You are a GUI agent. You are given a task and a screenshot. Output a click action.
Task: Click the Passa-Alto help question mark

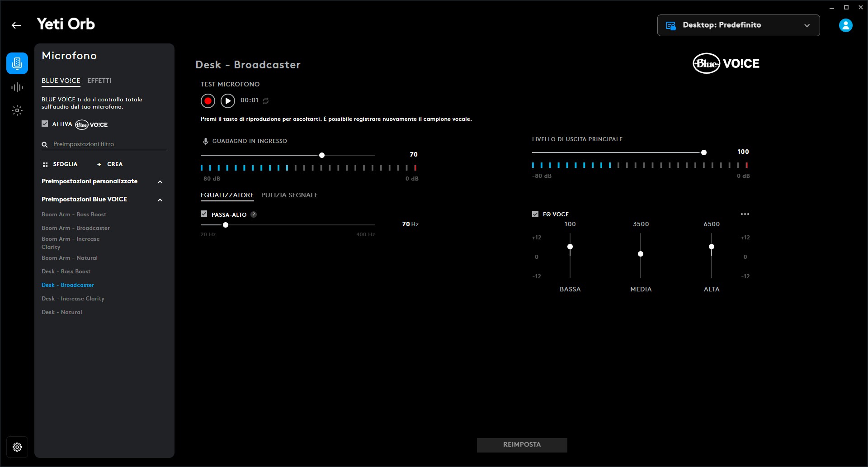254,215
